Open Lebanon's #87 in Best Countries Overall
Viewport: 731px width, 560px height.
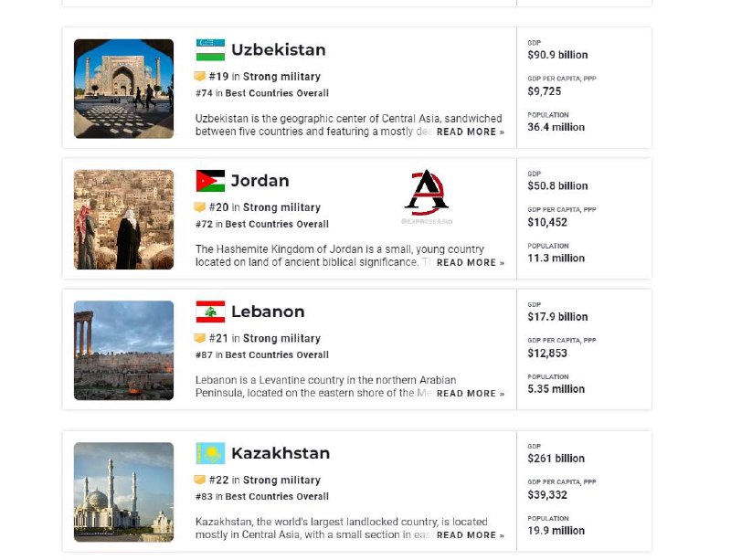262,354
